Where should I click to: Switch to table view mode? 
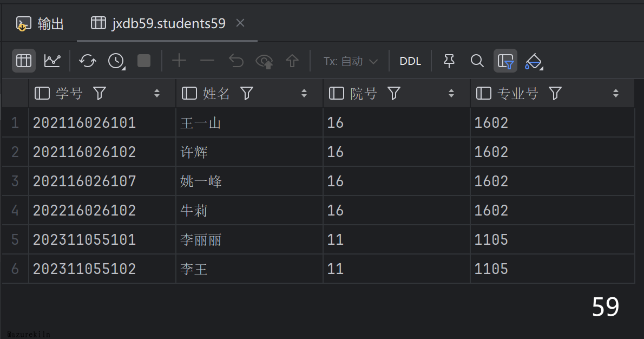coord(24,61)
